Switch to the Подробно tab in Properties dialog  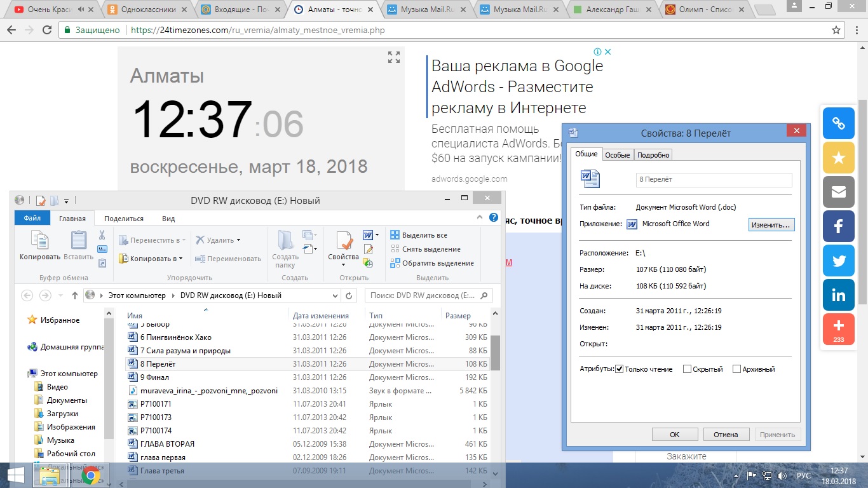(653, 155)
